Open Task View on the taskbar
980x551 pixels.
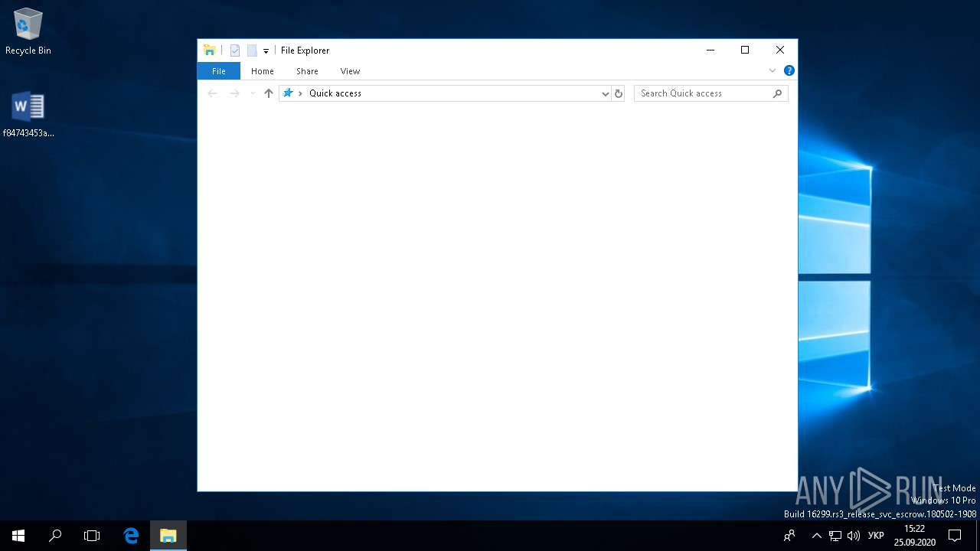[92, 536]
